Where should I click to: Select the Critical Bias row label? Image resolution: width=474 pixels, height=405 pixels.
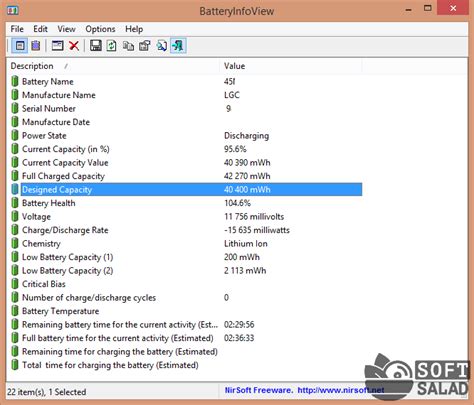click(44, 284)
